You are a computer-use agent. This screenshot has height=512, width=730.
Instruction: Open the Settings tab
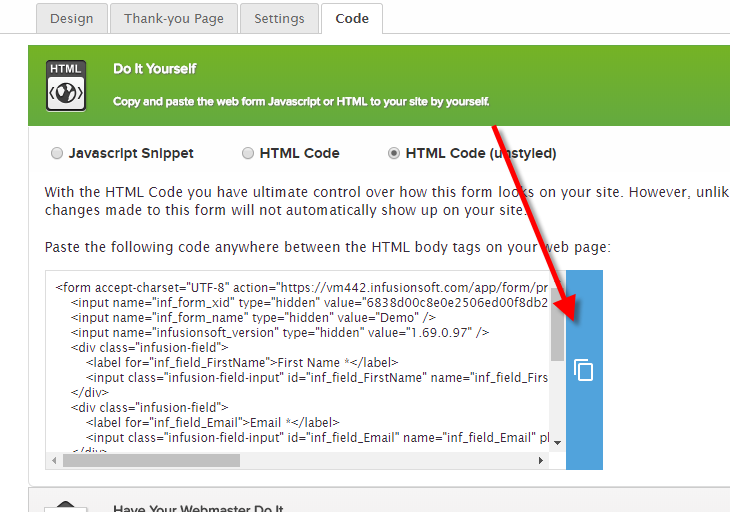click(279, 19)
